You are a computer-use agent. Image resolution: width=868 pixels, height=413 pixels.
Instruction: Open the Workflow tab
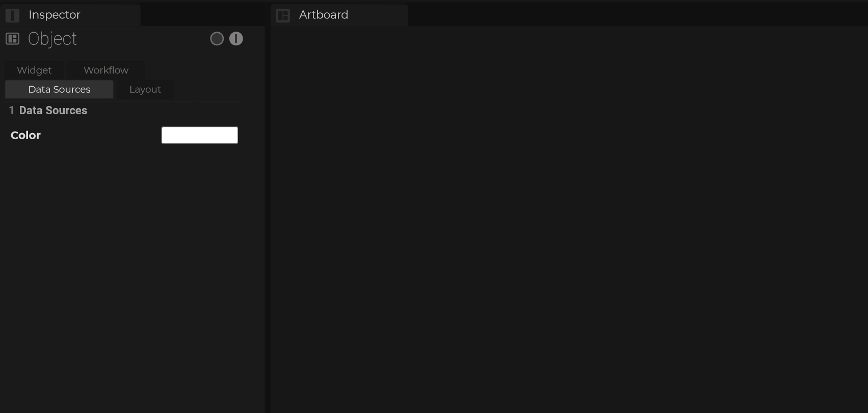tap(106, 70)
